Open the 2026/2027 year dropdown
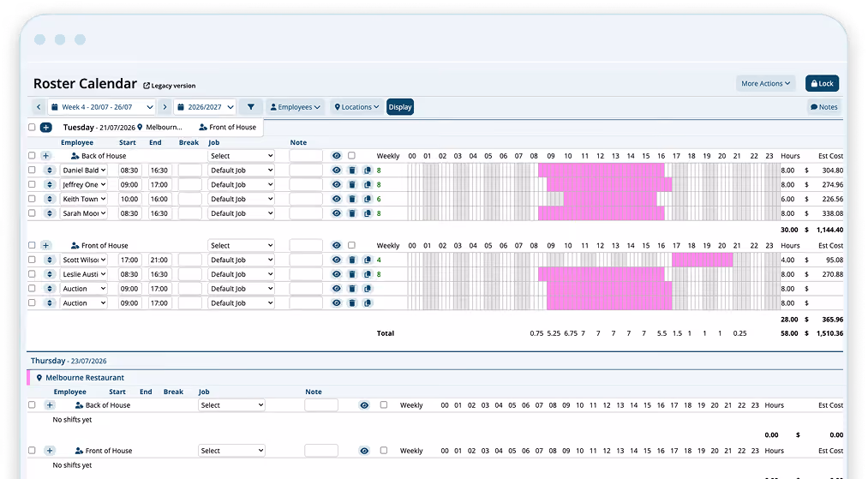Image resolution: width=868 pixels, height=479 pixels. click(206, 107)
